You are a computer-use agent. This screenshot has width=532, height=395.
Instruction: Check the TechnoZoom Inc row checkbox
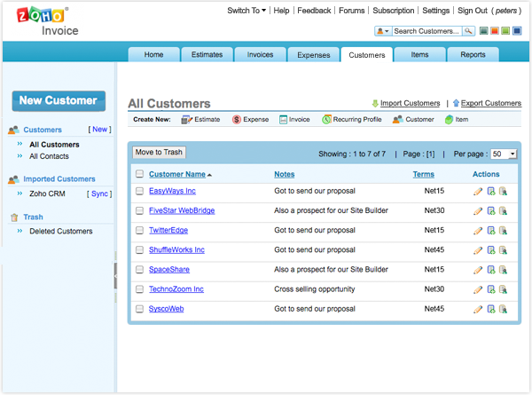139,289
